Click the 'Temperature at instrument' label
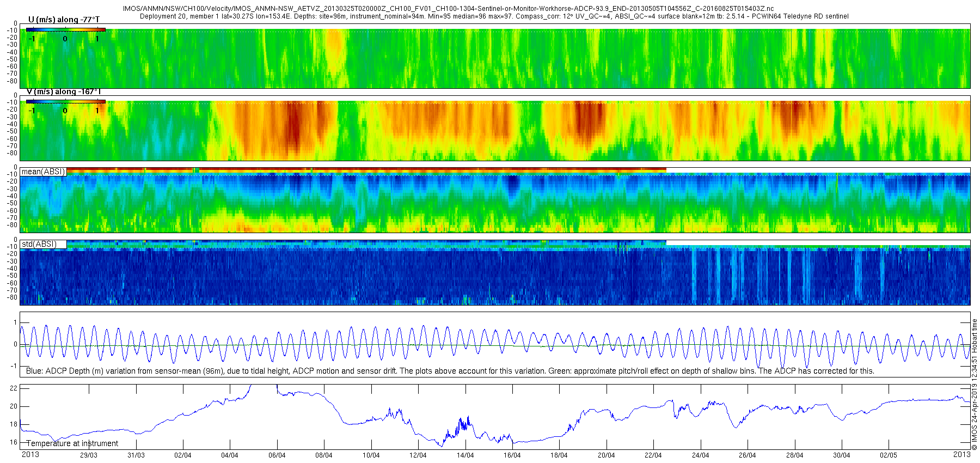 tap(72, 443)
